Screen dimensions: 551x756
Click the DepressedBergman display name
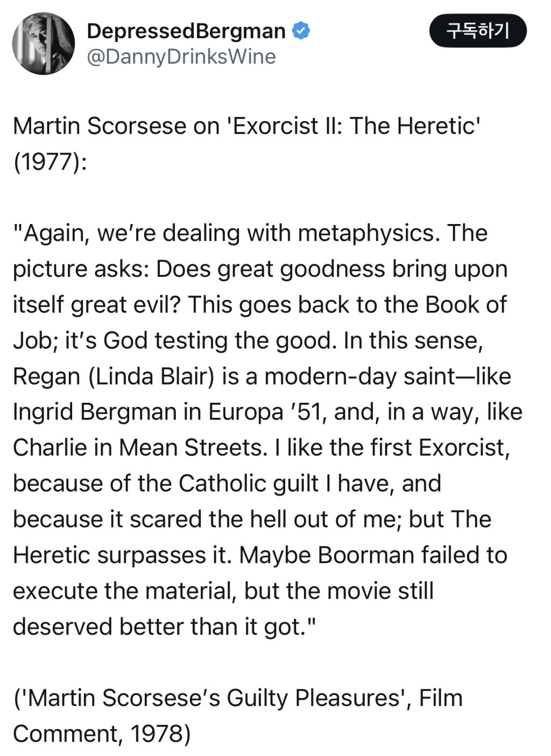coord(186,31)
